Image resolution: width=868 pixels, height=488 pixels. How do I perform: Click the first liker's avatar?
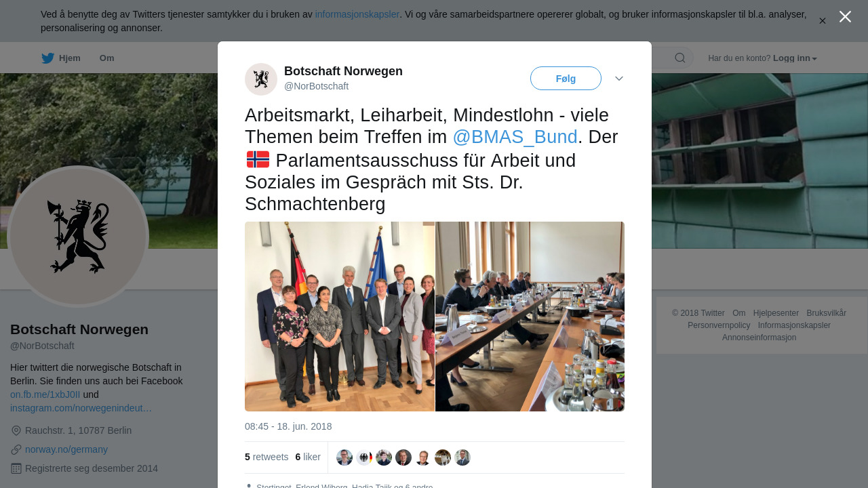coord(344,457)
